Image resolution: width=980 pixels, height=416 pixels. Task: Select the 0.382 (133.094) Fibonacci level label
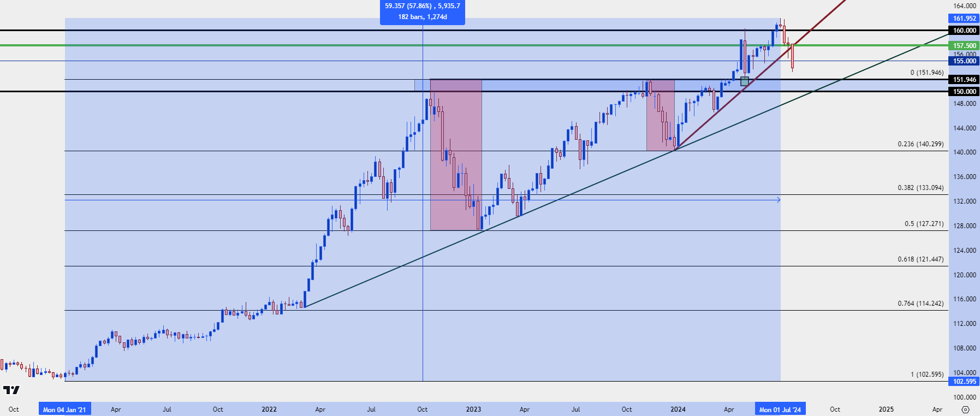click(920, 188)
